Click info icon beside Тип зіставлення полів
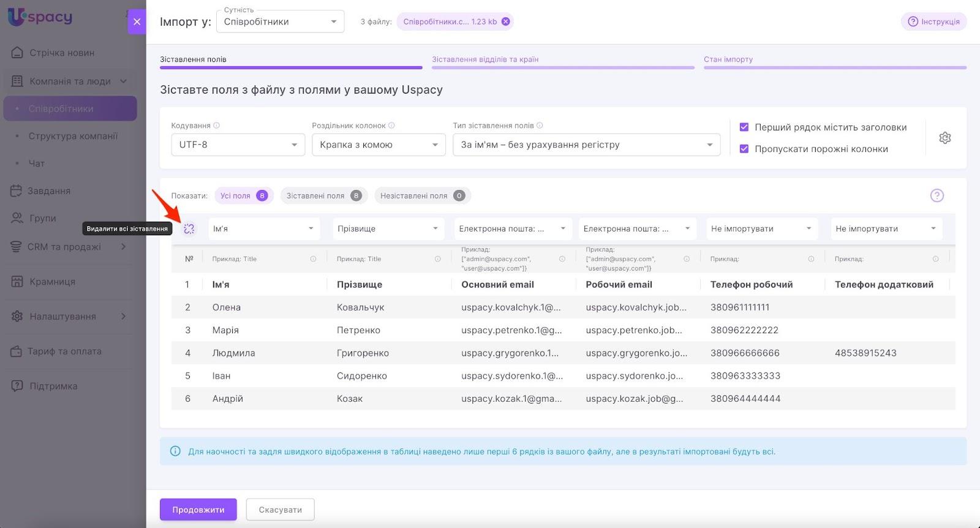Image resolution: width=980 pixels, height=528 pixels. click(x=540, y=126)
